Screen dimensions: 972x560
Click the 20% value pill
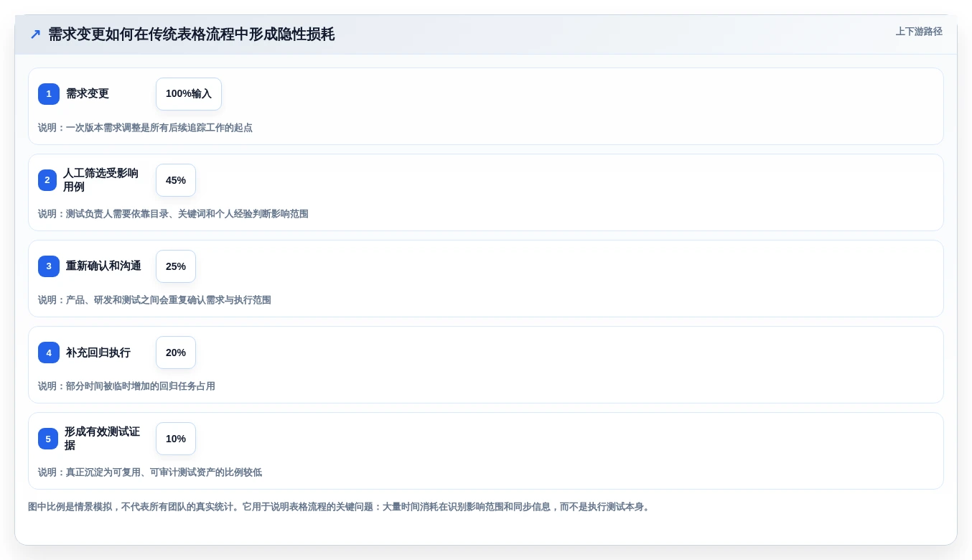pos(176,353)
